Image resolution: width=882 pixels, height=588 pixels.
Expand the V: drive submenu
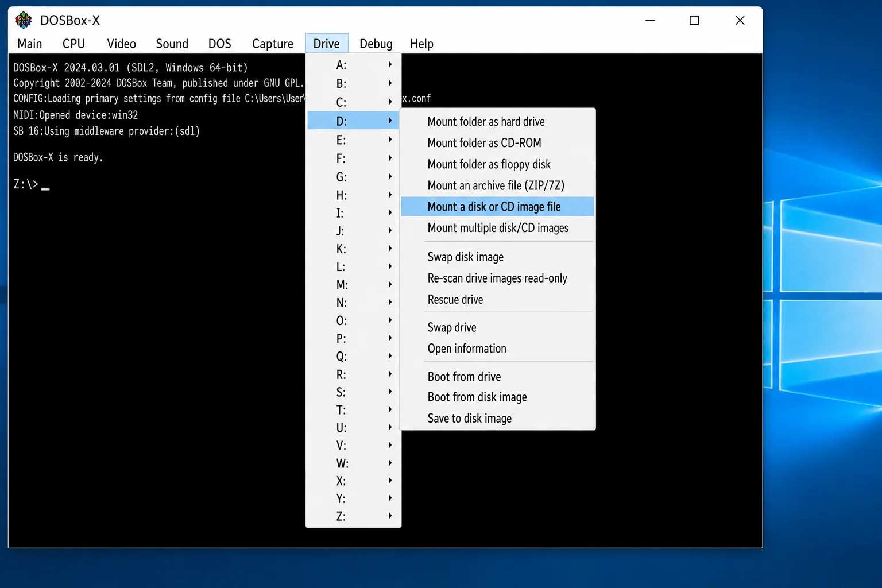[x=353, y=445]
